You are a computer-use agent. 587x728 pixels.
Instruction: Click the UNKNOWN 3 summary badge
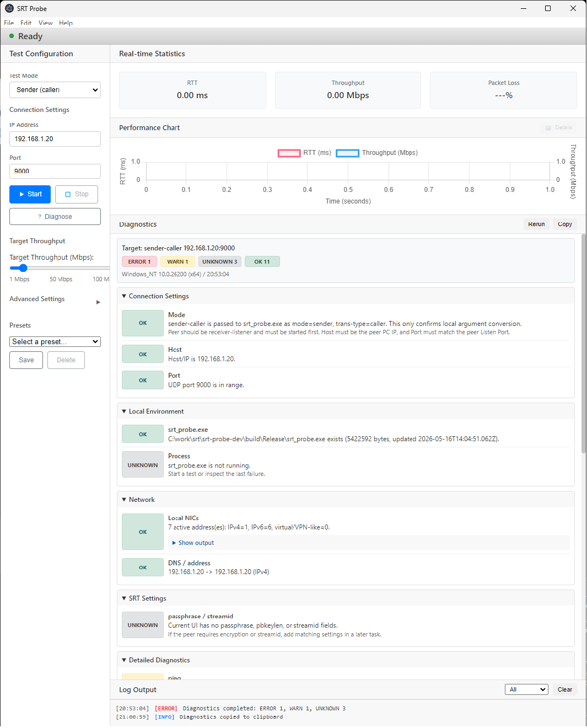coord(220,262)
